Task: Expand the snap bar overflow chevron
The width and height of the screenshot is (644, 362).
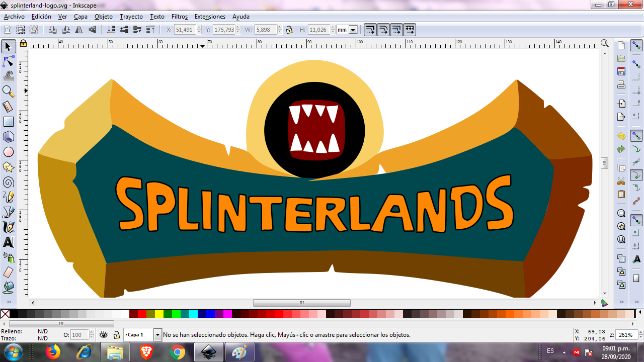Action: pos(636,302)
